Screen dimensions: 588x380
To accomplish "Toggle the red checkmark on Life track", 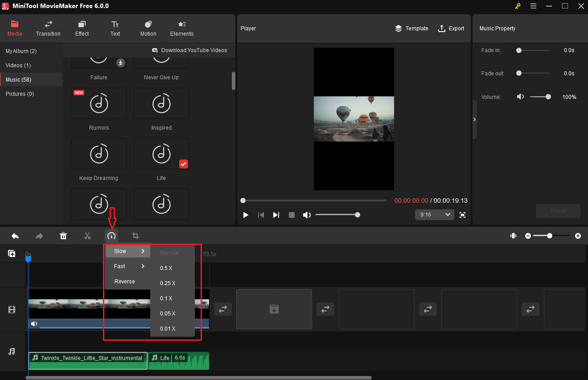I will pyautogui.click(x=184, y=164).
